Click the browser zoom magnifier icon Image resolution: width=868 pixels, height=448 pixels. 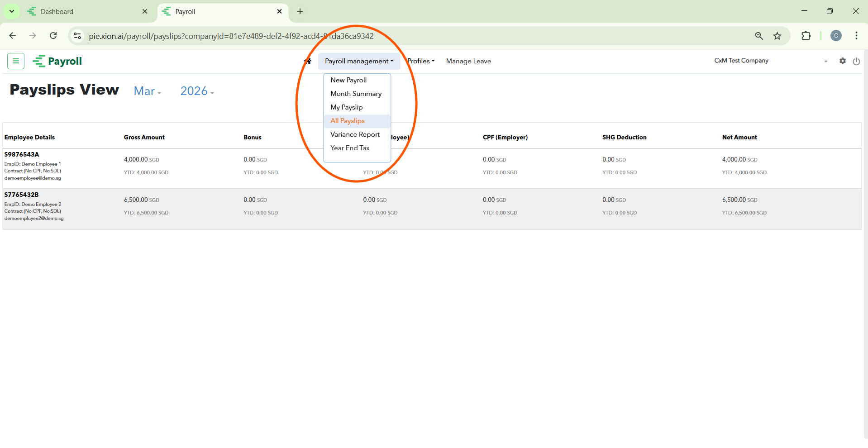click(x=759, y=36)
